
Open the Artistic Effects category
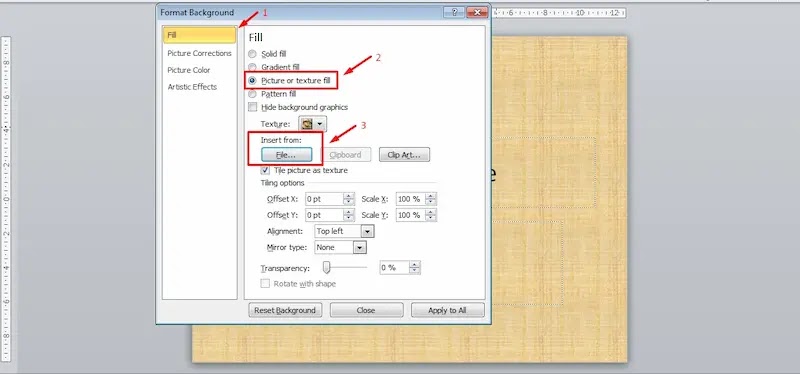point(192,87)
